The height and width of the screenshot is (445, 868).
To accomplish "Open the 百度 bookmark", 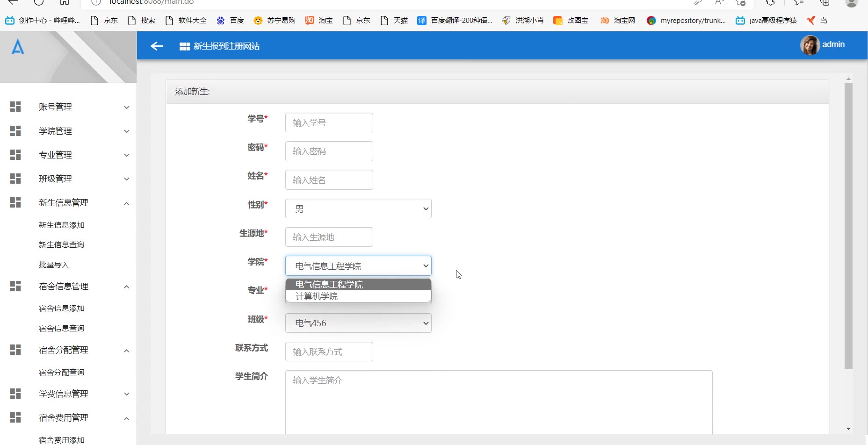I will coord(231,21).
